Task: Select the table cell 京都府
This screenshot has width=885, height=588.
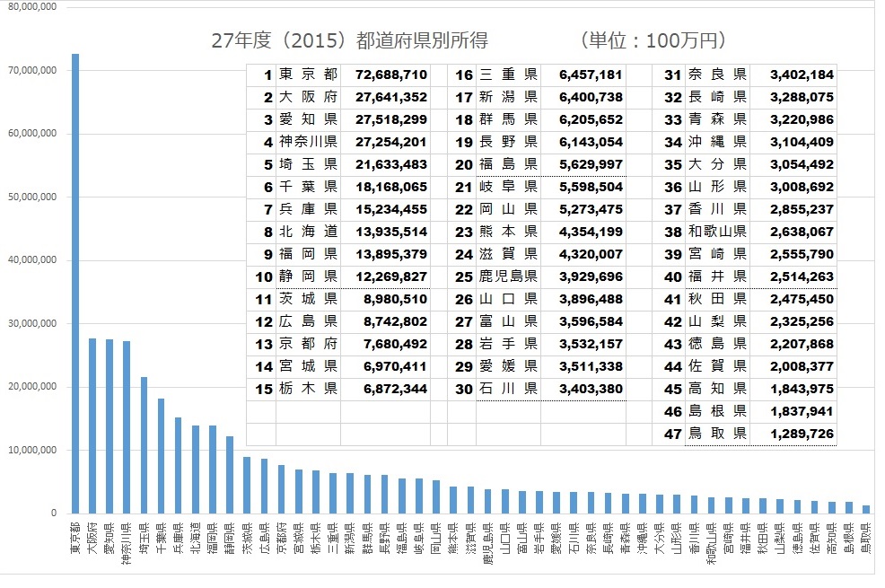Action: pyautogui.click(x=308, y=344)
